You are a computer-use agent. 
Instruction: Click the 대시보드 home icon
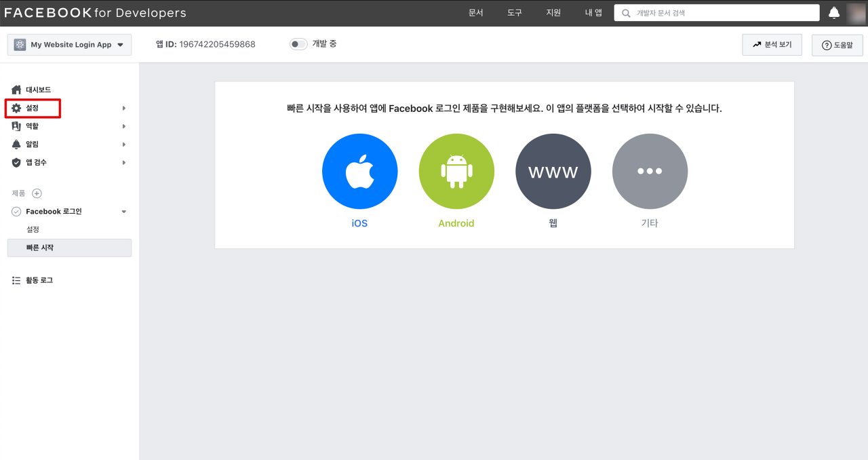tap(17, 90)
